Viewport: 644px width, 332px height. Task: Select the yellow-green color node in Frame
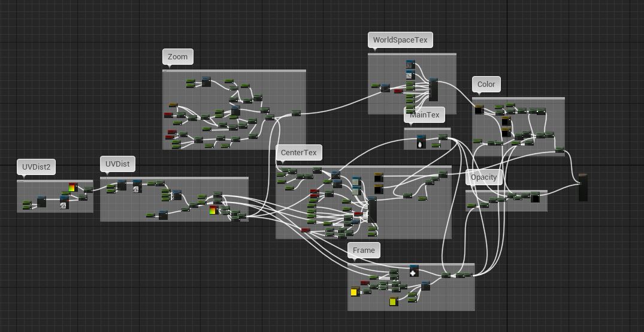[393, 301]
